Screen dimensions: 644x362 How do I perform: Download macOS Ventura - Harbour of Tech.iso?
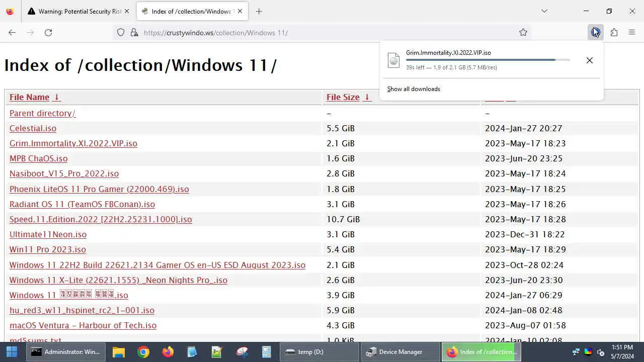pos(83,325)
